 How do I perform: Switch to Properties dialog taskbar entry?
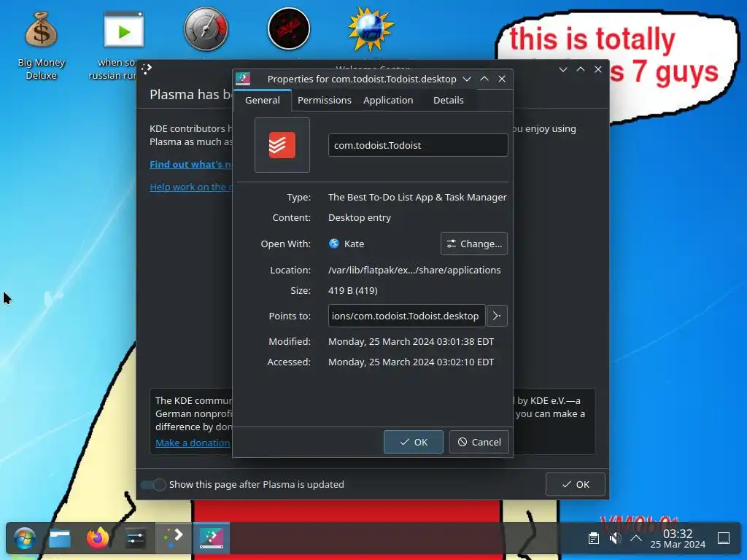point(211,538)
